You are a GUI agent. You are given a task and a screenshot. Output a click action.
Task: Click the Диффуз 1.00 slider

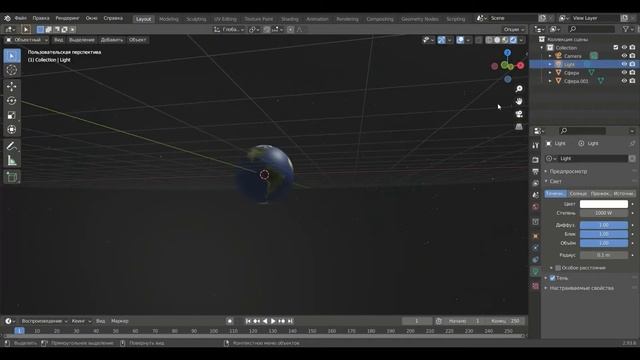pos(604,225)
